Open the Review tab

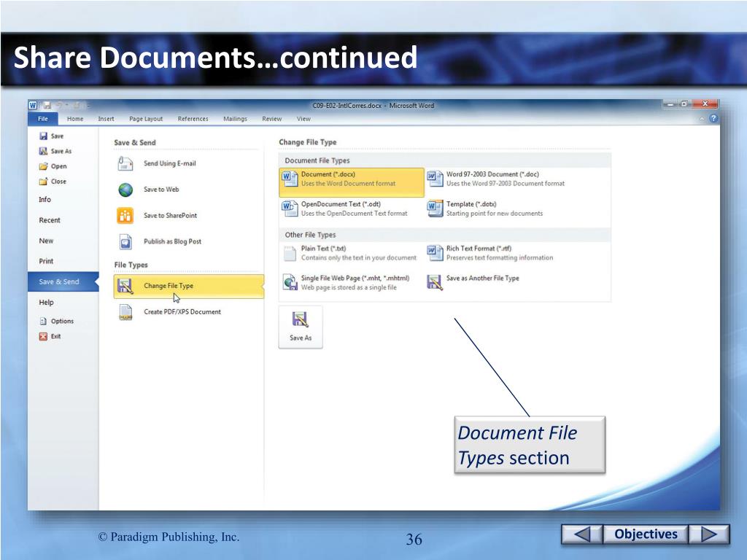[271, 119]
